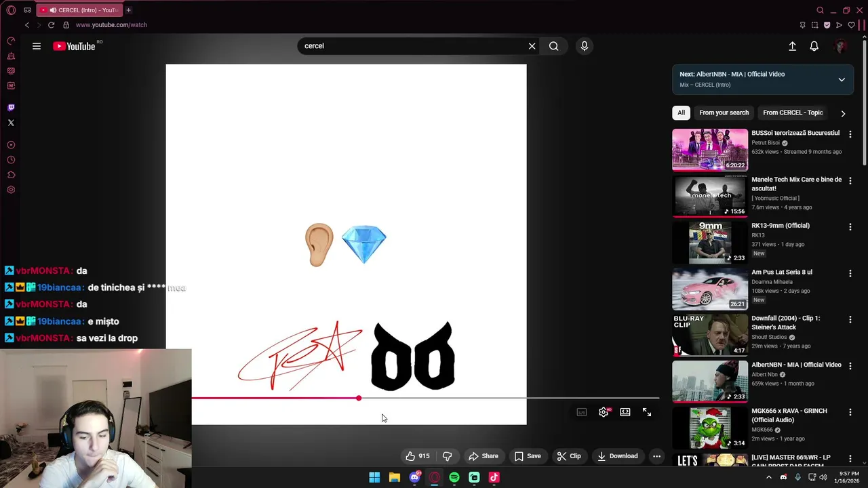The height and width of the screenshot is (488, 868).
Task: Open more actions ellipsis below the video
Action: pos(656,456)
